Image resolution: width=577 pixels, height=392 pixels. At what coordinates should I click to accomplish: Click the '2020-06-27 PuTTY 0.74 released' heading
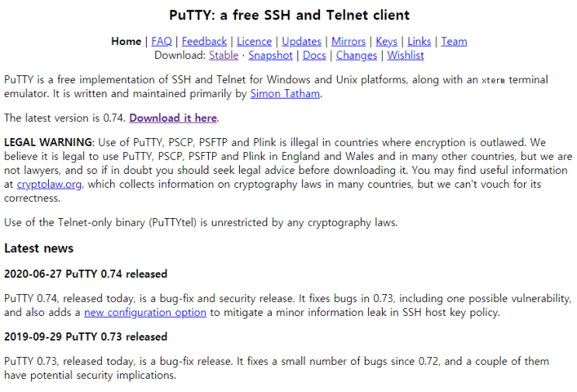point(85,274)
